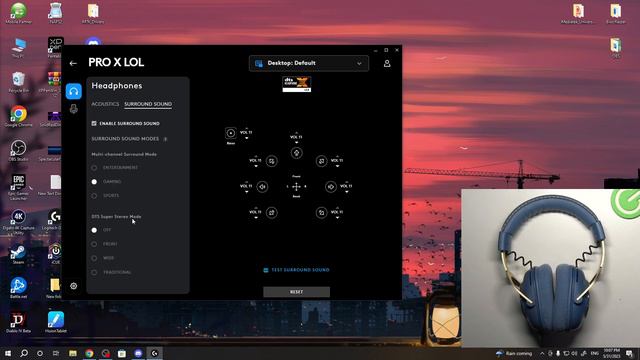The image size is (640, 360).
Task: Expand hidden system tray icons chevron
Action: (542, 353)
